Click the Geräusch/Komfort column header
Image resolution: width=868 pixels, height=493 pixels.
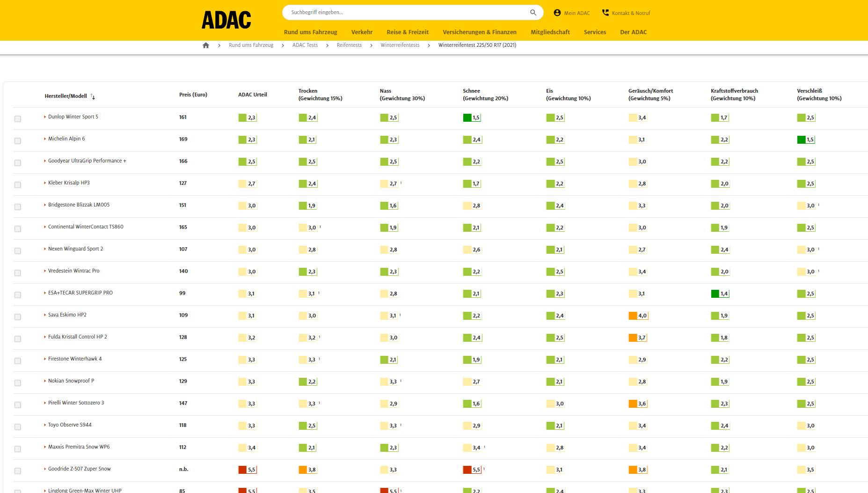651,95
